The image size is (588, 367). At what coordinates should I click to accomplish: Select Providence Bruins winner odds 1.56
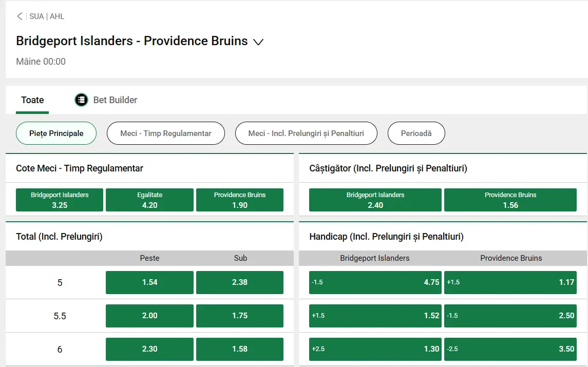510,200
